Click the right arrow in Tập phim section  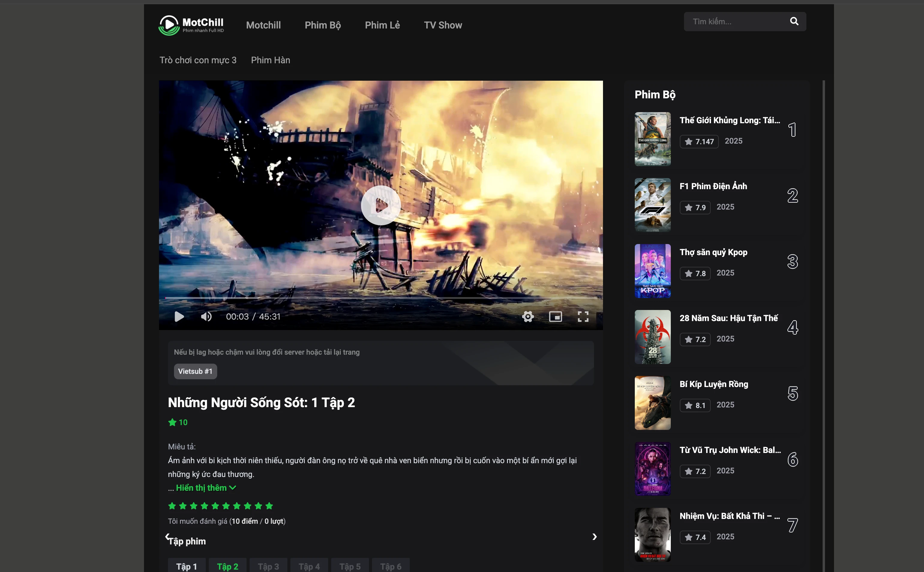(594, 536)
